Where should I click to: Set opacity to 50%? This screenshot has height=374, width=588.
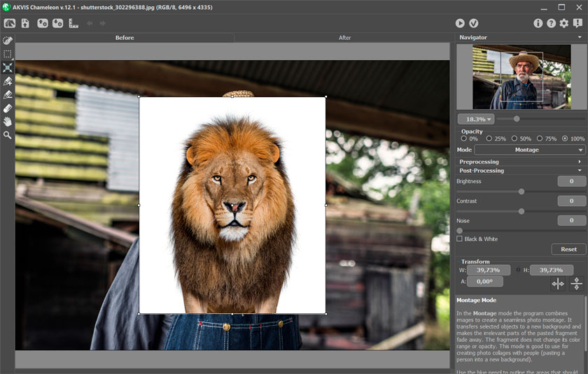pyautogui.click(x=514, y=138)
